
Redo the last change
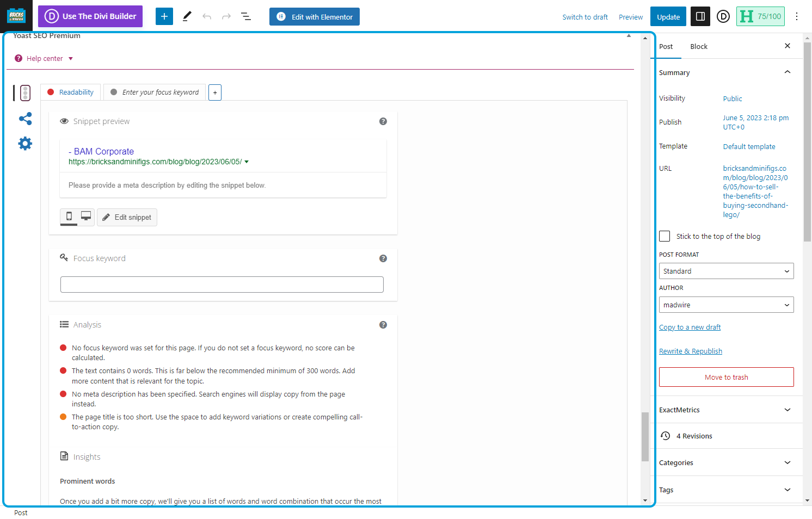point(226,16)
